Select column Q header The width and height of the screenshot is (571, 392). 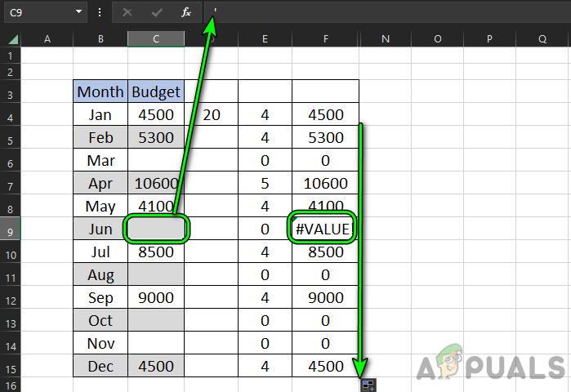coord(542,39)
